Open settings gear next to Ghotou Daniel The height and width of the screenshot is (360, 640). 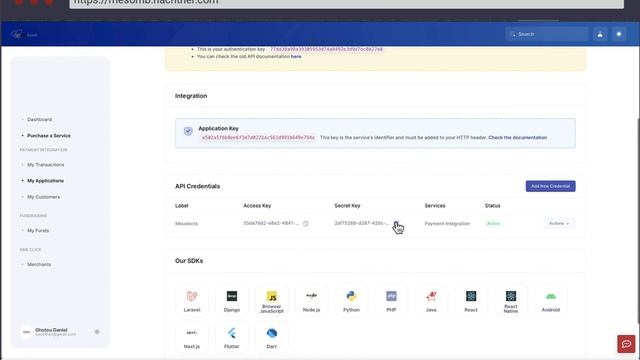[x=97, y=332]
